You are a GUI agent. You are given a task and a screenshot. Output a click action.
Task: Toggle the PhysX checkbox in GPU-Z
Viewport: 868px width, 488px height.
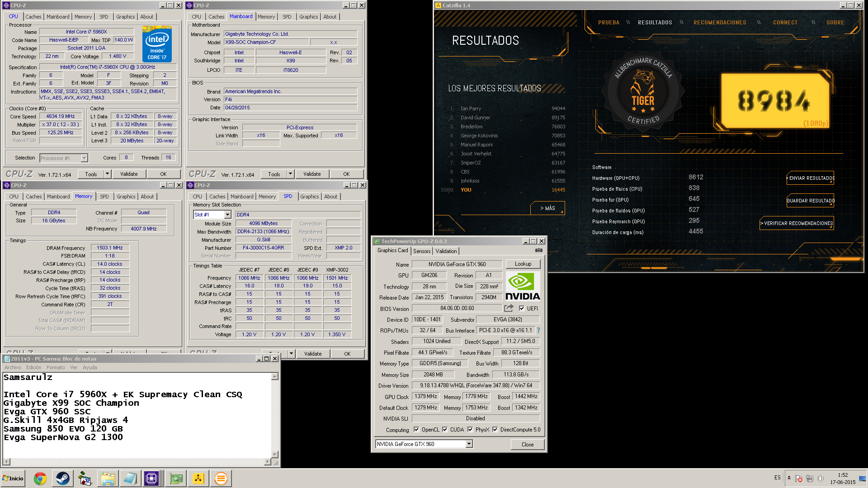[470, 430]
